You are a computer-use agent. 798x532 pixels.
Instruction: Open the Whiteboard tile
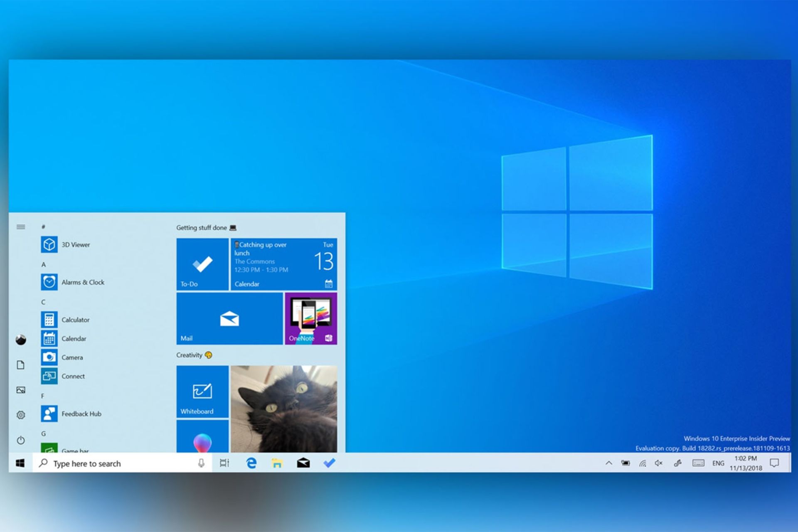tap(202, 392)
